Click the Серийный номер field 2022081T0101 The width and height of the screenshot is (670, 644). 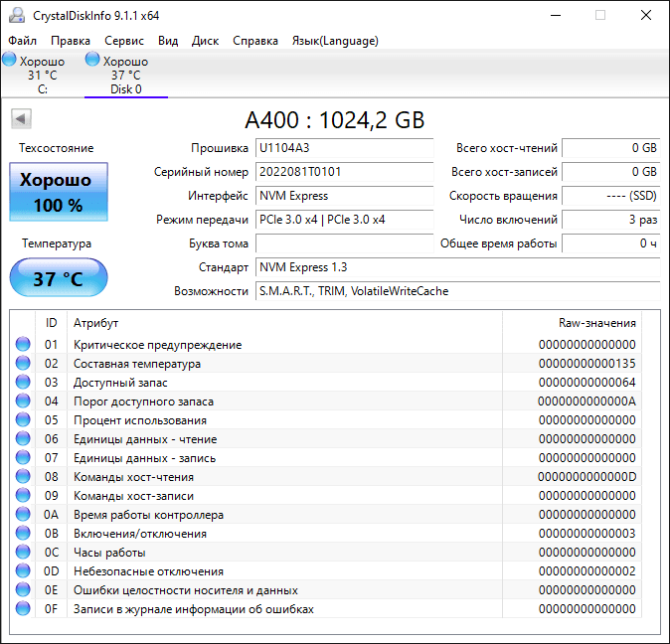click(344, 172)
